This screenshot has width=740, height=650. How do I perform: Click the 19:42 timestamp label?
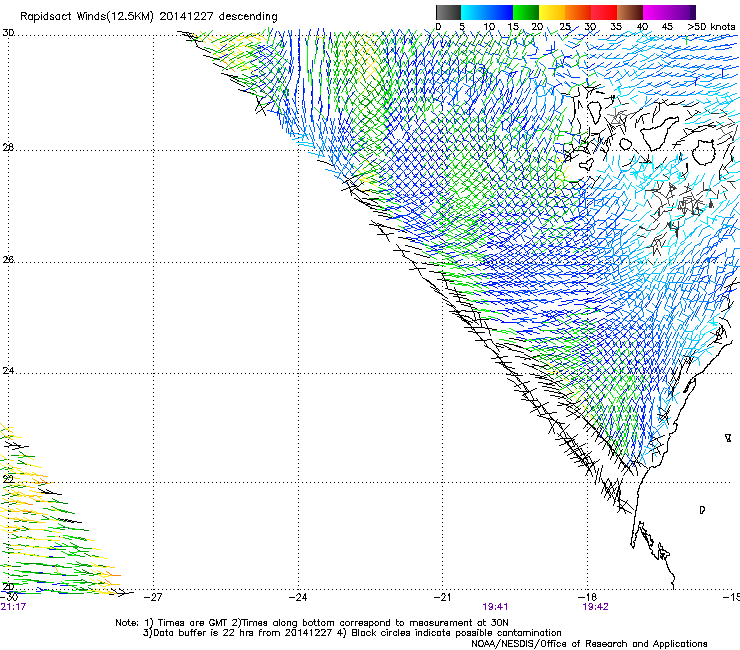[596, 607]
